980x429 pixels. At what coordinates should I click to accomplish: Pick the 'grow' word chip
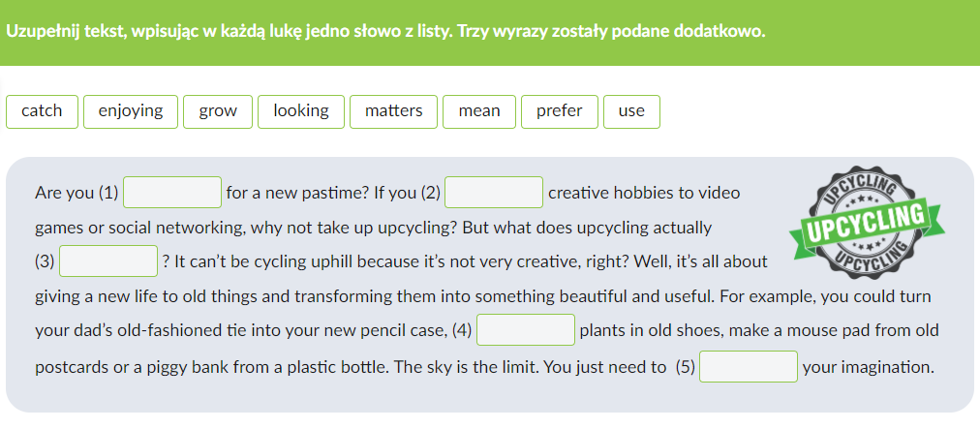click(218, 111)
